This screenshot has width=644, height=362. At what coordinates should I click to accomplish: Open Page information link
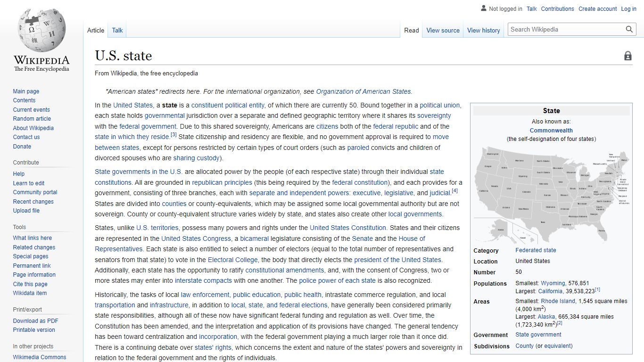pos(34,275)
